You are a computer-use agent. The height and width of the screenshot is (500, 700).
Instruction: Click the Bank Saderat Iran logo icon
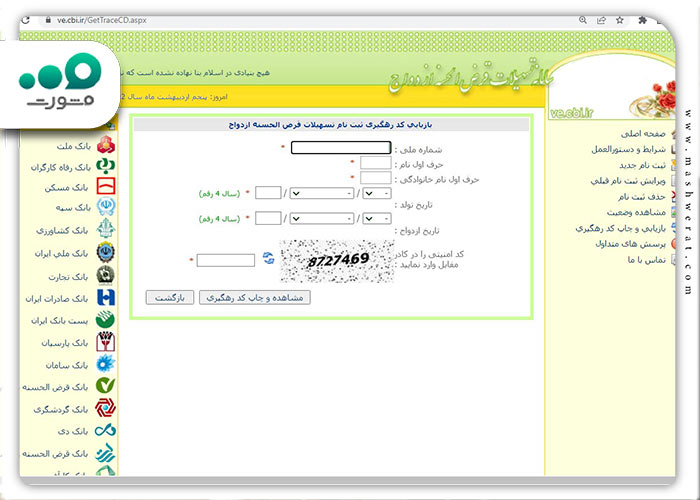106,298
